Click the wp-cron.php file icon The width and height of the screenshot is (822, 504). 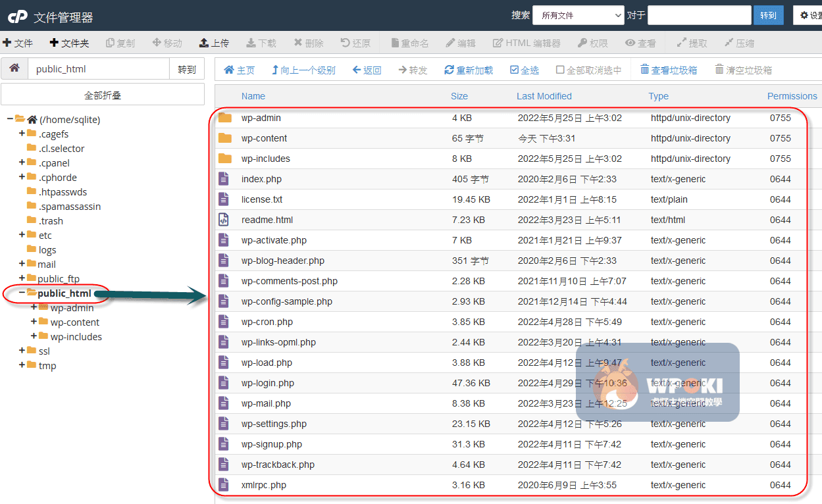(x=224, y=322)
